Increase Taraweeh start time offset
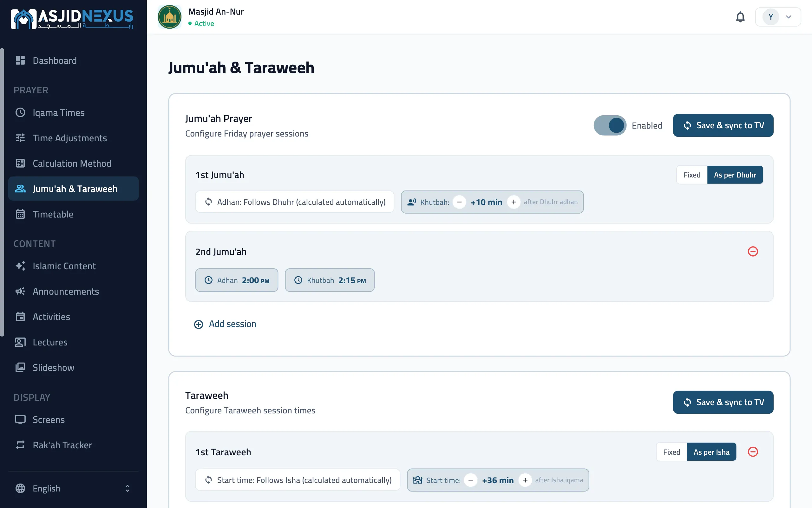This screenshot has height=508, width=812. pyautogui.click(x=525, y=480)
